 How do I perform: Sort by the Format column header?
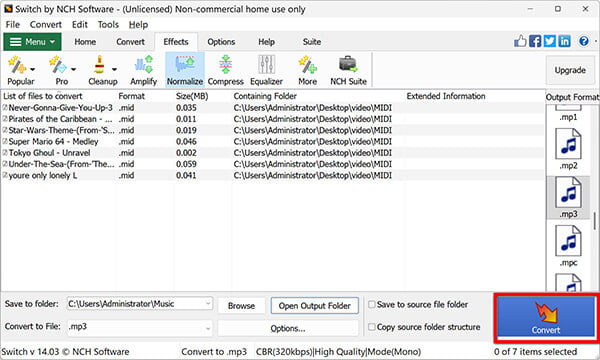point(132,96)
